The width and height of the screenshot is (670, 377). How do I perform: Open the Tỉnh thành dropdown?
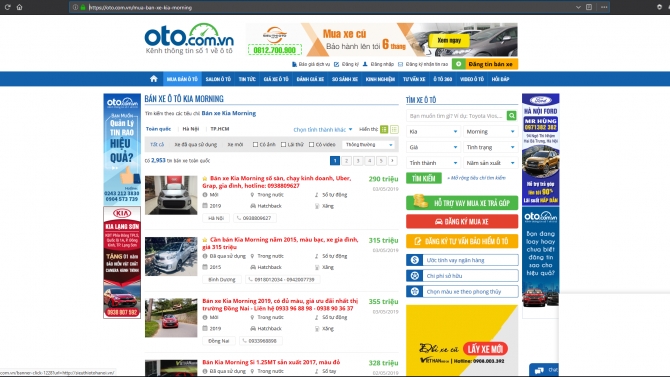pos(433,163)
